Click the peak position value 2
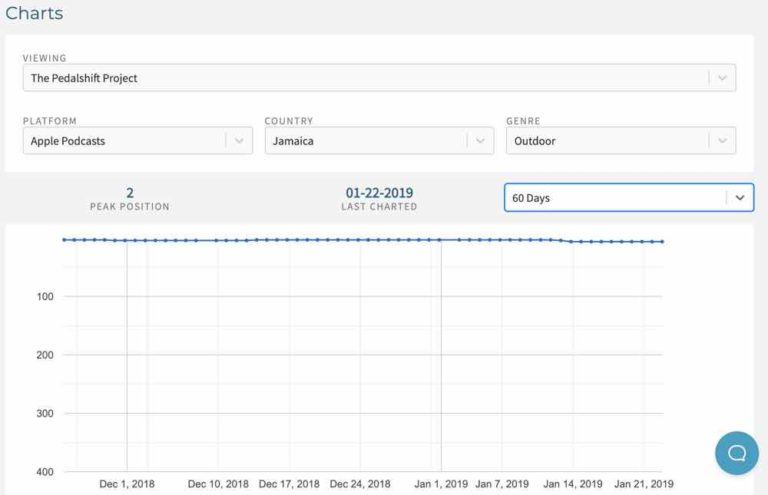 pyautogui.click(x=130, y=192)
